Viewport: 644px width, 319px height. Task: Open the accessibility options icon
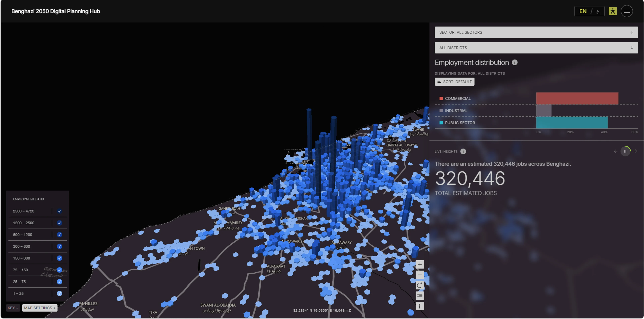[x=612, y=11]
